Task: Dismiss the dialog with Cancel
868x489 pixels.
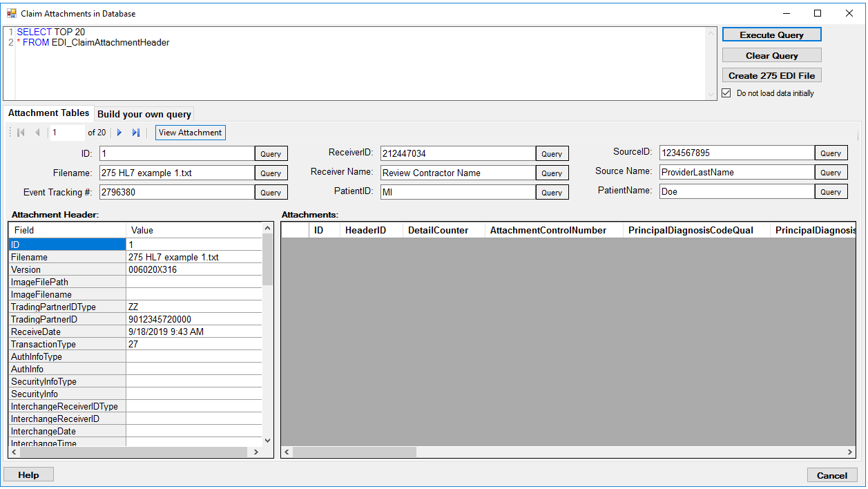Action: pos(832,475)
